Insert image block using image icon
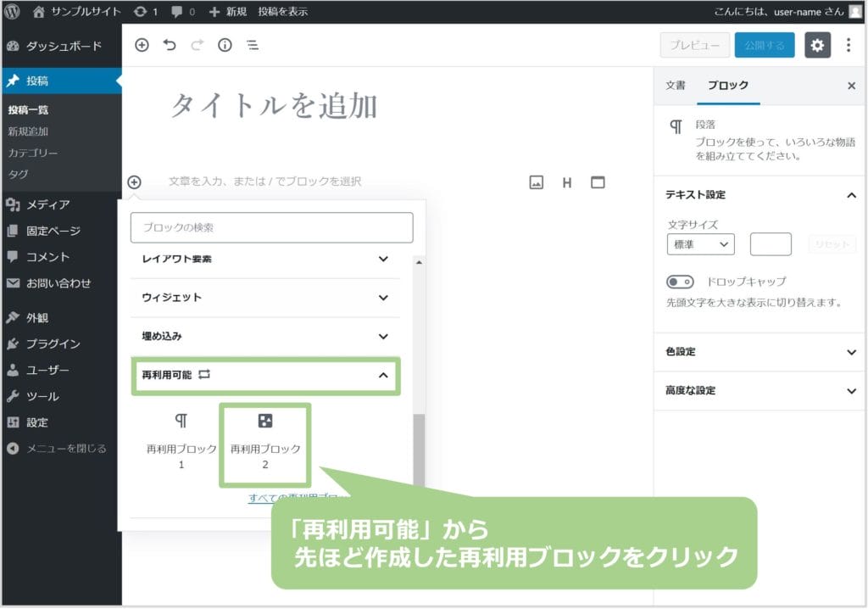Viewport: 868px width, 609px height. point(536,182)
